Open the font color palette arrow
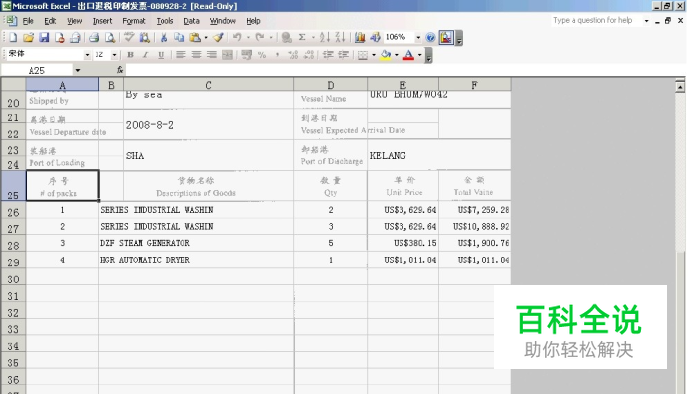 pyautogui.click(x=419, y=55)
